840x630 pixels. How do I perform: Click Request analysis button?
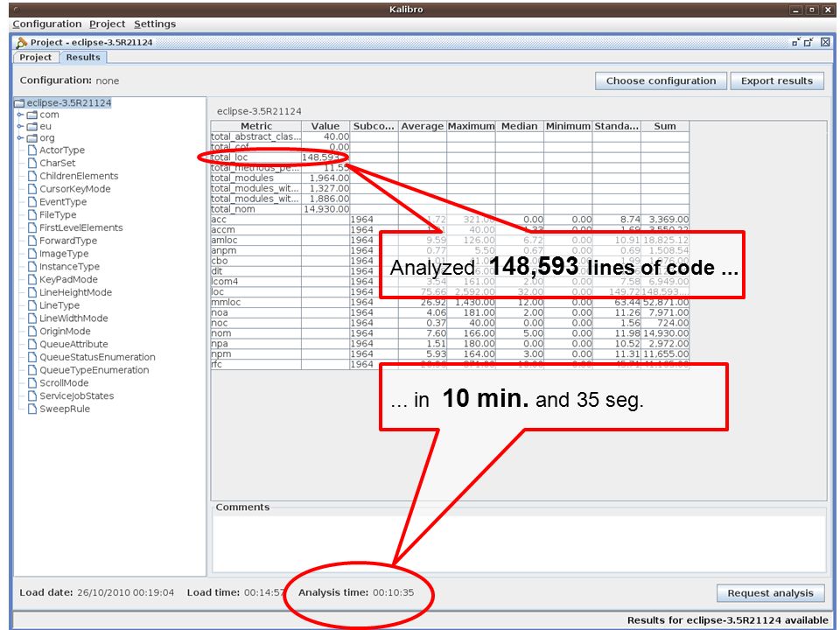pos(770,593)
